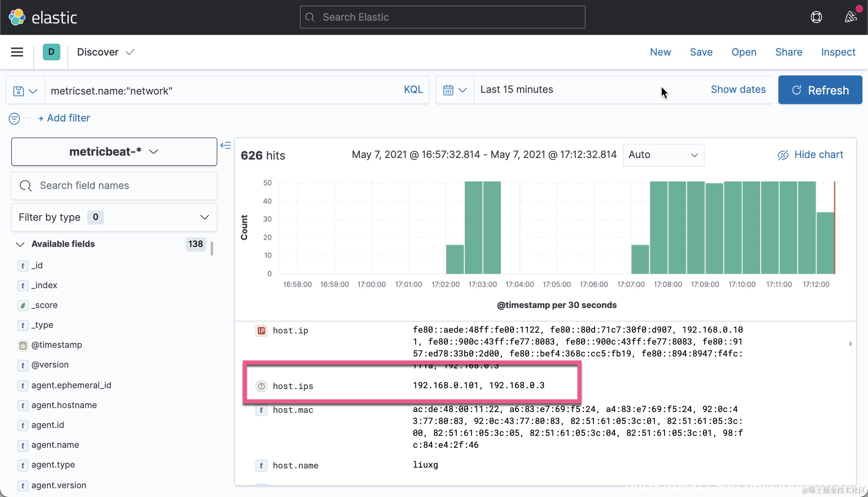Toggle Show dates
The height and width of the screenshot is (497, 868).
[738, 90]
